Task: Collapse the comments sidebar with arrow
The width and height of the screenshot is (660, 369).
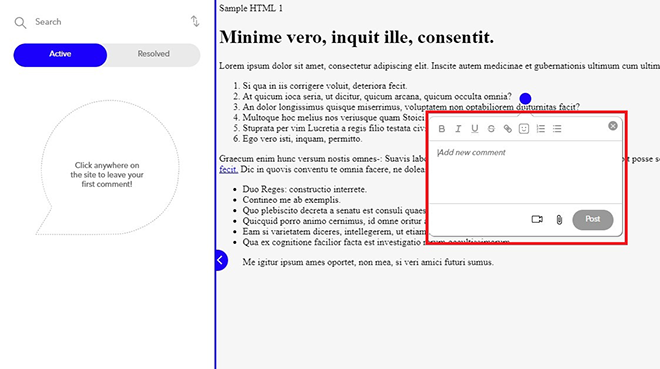Action: pyautogui.click(x=221, y=260)
